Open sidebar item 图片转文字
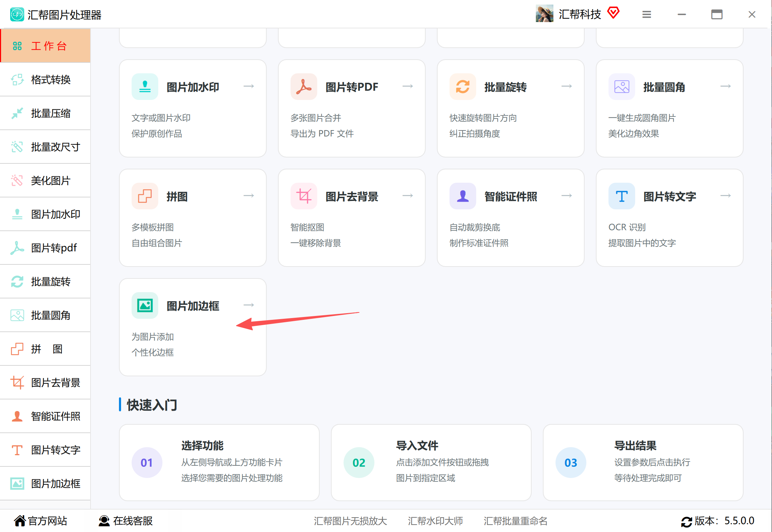This screenshot has height=532, width=772. [45, 450]
